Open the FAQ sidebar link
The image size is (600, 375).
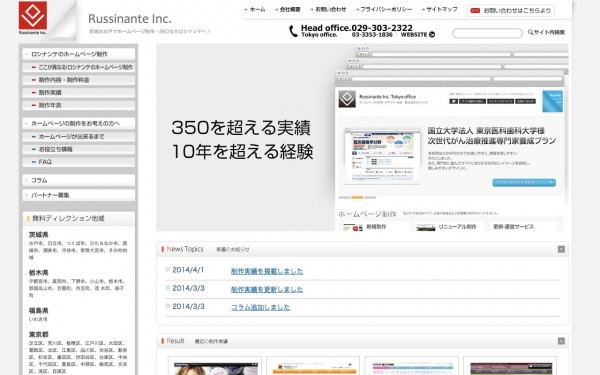tap(79, 161)
